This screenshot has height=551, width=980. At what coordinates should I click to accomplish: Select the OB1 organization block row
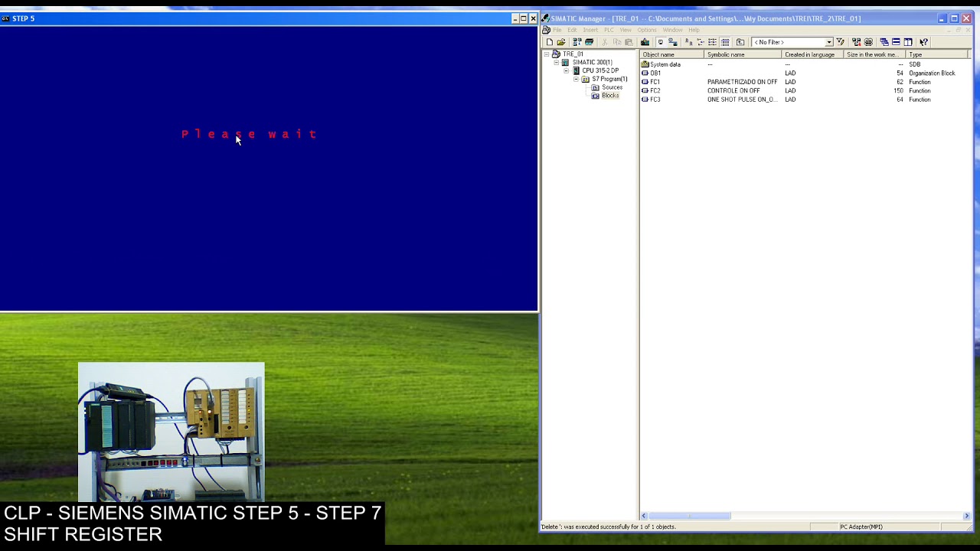[x=804, y=73]
